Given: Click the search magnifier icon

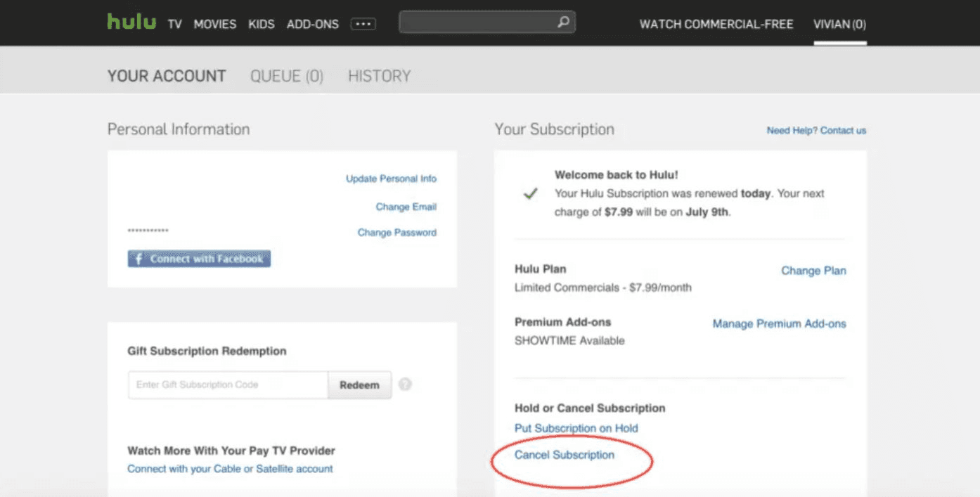Looking at the screenshot, I should (x=562, y=22).
